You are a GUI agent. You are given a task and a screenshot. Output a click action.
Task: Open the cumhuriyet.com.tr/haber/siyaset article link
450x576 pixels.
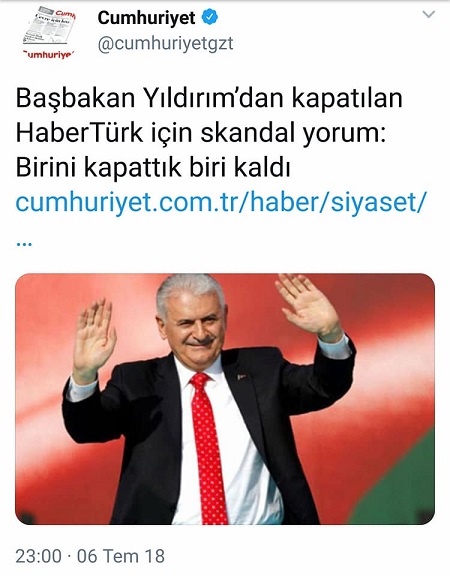221,202
